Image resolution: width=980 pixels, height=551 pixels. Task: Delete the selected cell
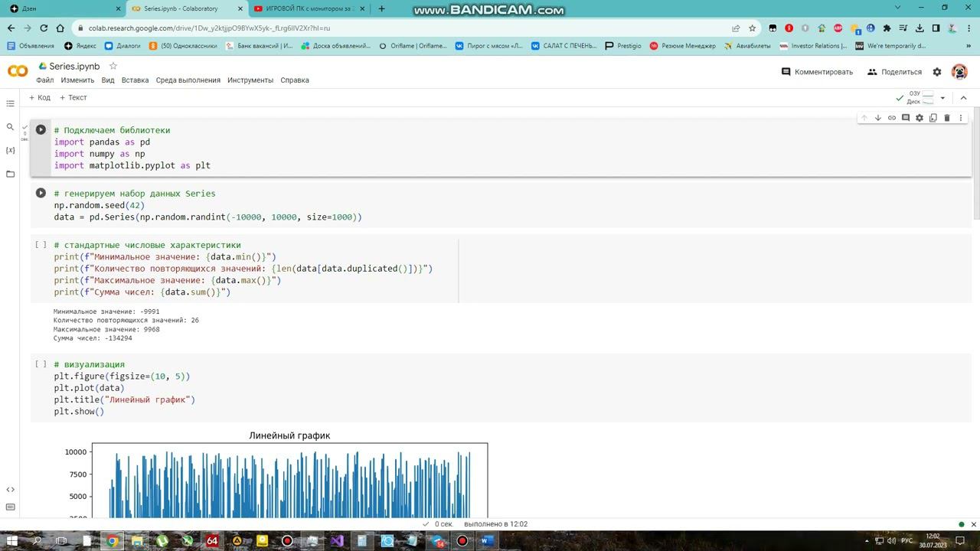pyautogui.click(x=947, y=118)
